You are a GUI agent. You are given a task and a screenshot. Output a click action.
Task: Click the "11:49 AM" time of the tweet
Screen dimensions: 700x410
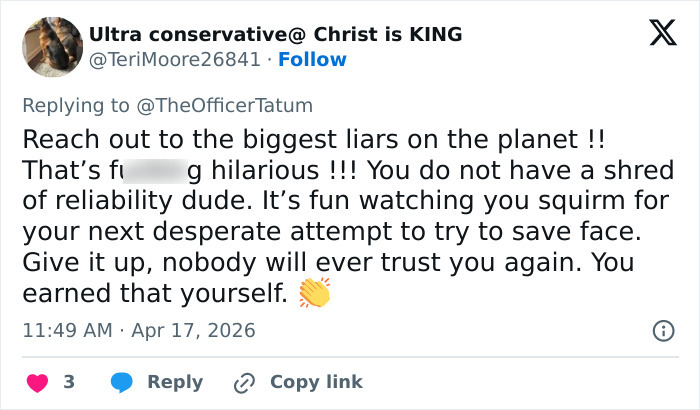click(67, 330)
